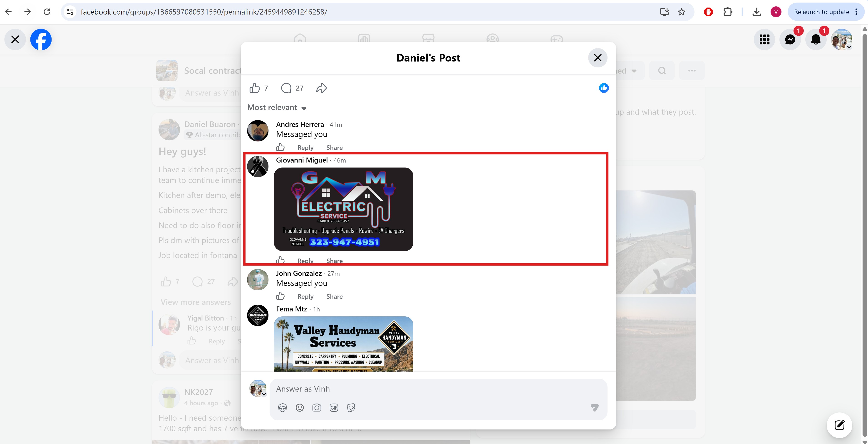Open Andres Herrera's profile picture
The height and width of the screenshot is (444, 868).
pos(258,131)
